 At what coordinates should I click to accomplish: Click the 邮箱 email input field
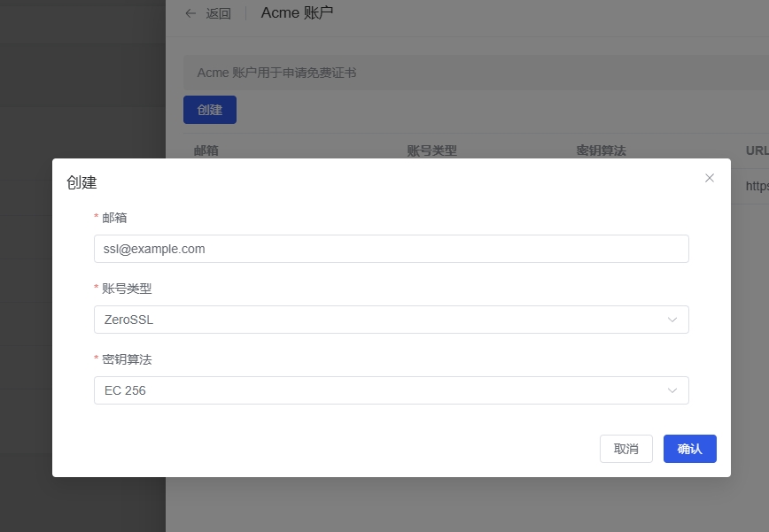[392, 249]
